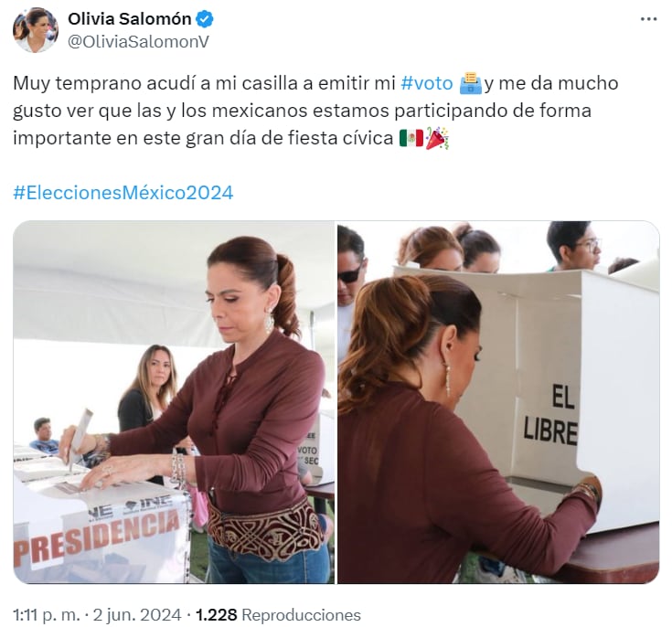
Task: Click the blue verified badge
Action: pyautogui.click(x=205, y=19)
